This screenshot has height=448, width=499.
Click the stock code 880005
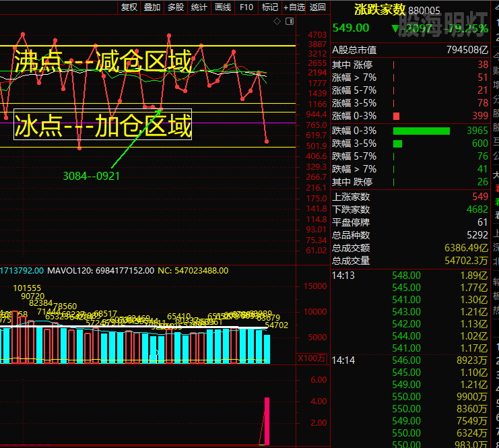pyautogui.click(x=424, y=11)
